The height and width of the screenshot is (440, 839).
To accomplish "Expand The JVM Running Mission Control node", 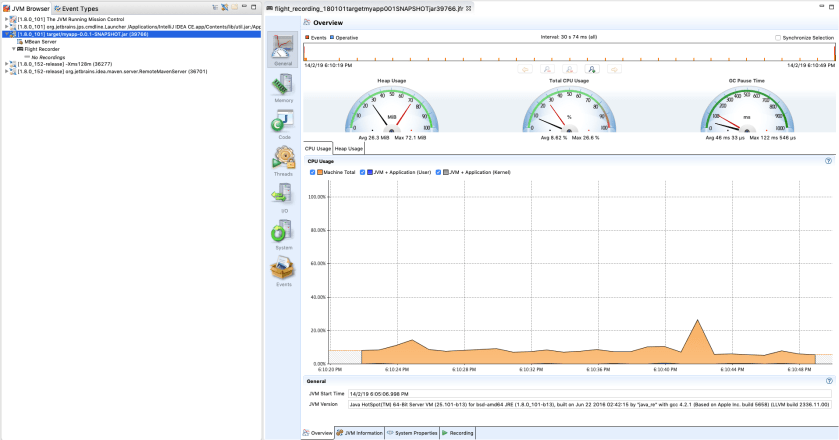I will [6, 19].
